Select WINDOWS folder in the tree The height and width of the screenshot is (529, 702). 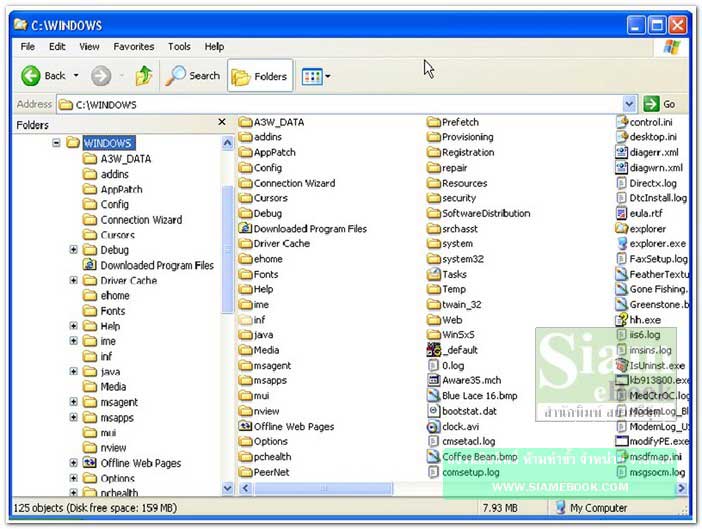click(x=108, y=143)
